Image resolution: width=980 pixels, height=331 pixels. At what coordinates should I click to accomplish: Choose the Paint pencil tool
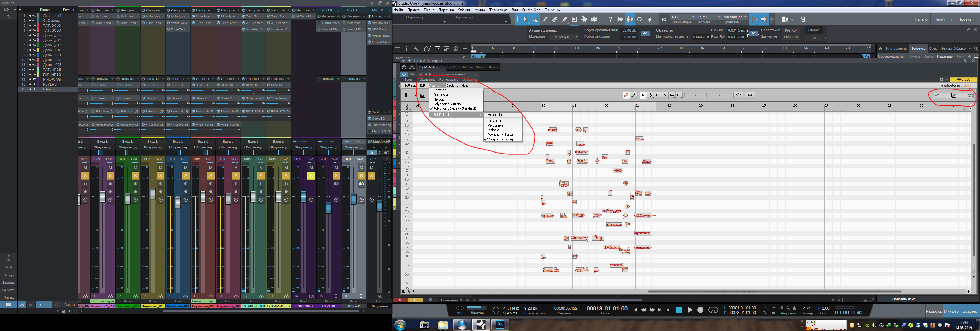[x=564, y=19]
